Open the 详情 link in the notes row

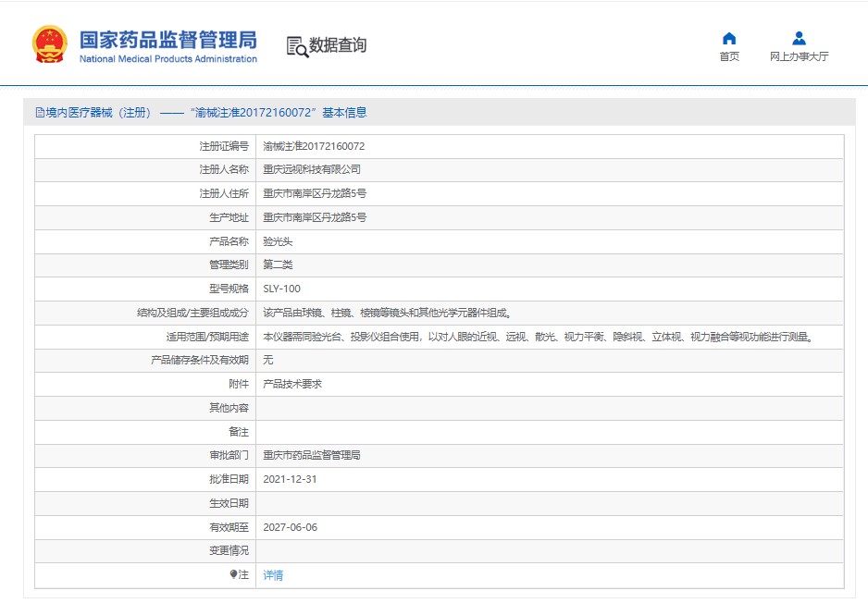pos(273,575)
